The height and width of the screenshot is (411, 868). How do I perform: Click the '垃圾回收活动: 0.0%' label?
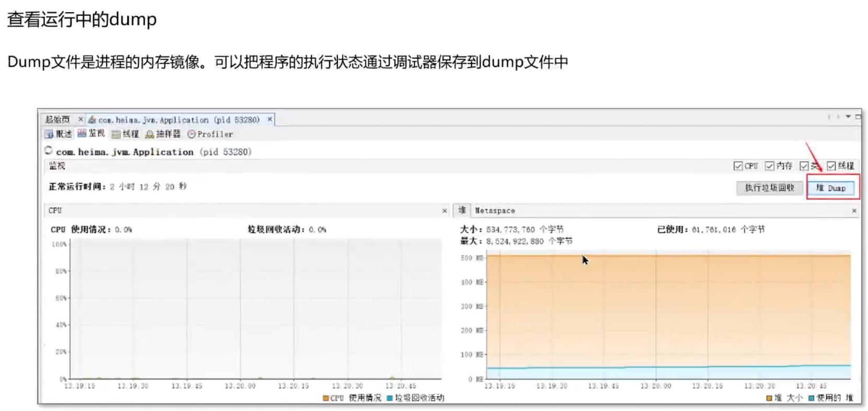pyautogui.click(x=287, y=230)
